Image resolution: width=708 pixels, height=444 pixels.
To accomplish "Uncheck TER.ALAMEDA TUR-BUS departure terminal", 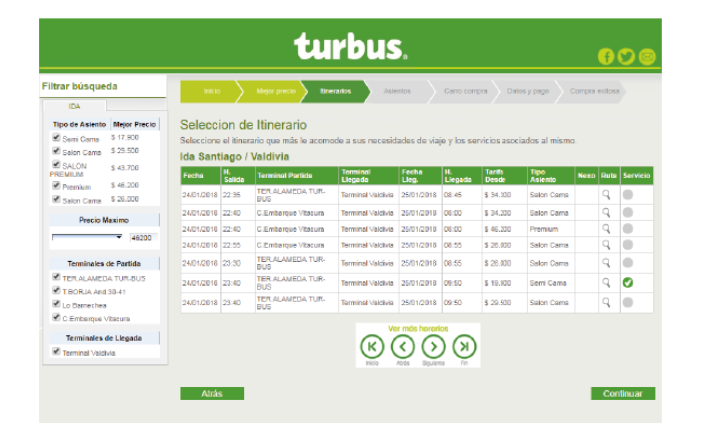I will click(56, 277).
